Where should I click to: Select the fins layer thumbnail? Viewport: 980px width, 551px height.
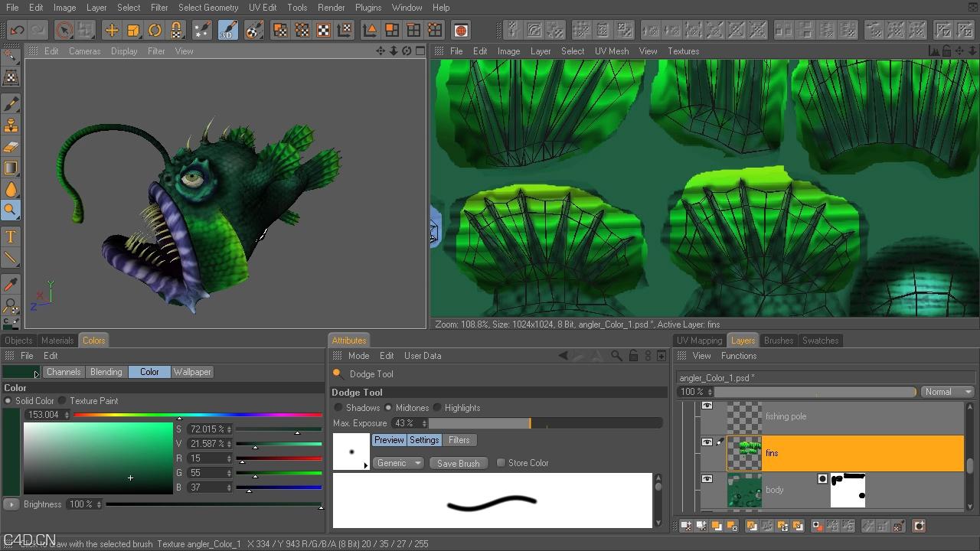click(x=745, y=453)
